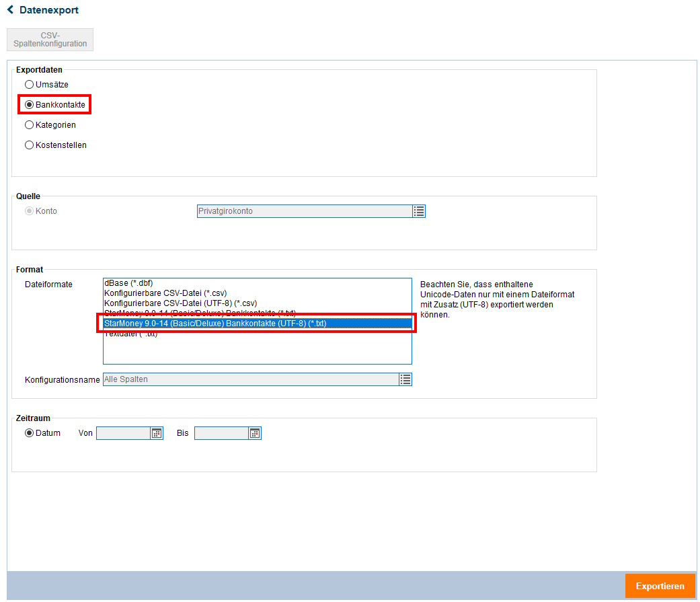Screen dimensions: 700x602
Task: Choose Konfigurierbare CSV-Datei (UTF-8) format
Action: coord(180,303)
